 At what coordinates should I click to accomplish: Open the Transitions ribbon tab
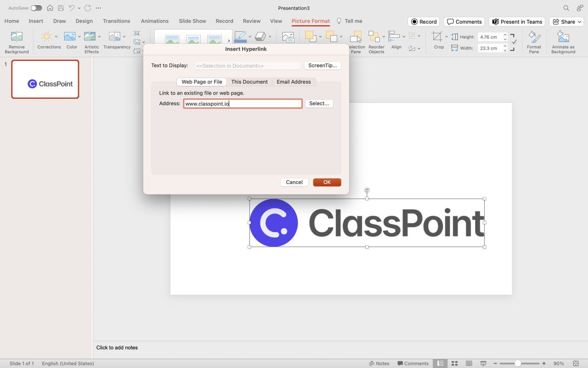pyautogui.click(x=116, y=21)
